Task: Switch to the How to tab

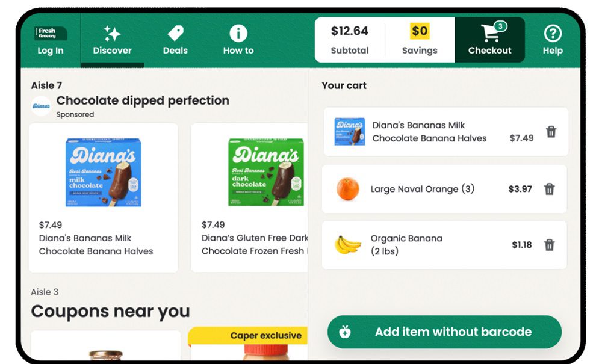Action: (238, 42)
